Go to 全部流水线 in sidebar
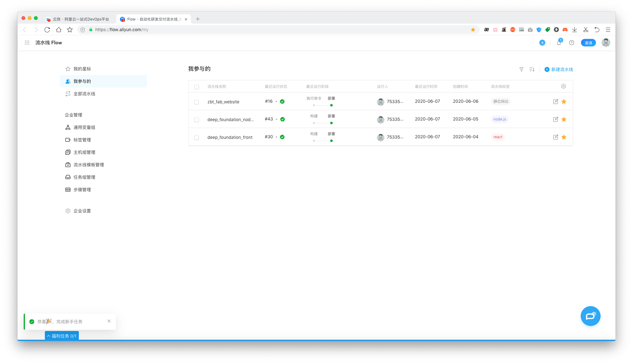 point(84,94)
